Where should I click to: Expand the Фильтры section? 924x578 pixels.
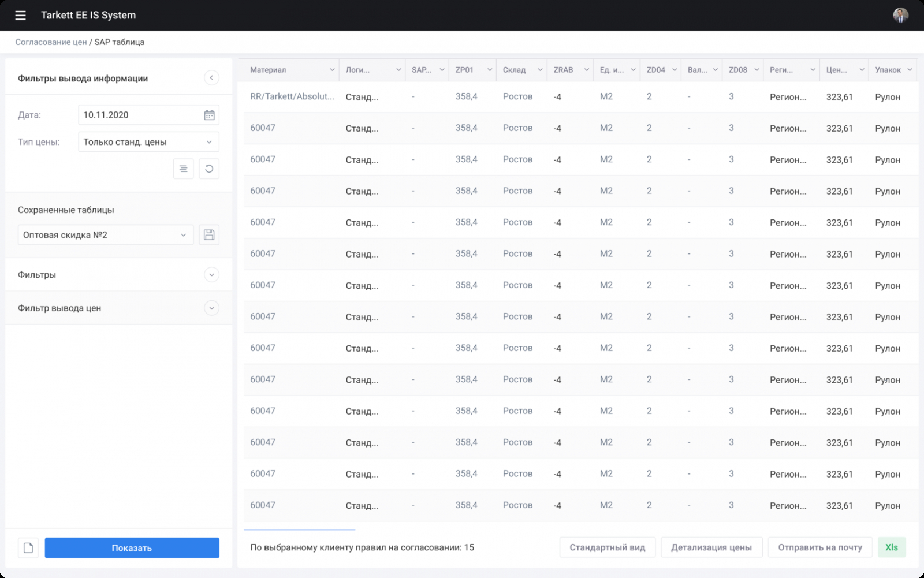[x=211, y=275]
